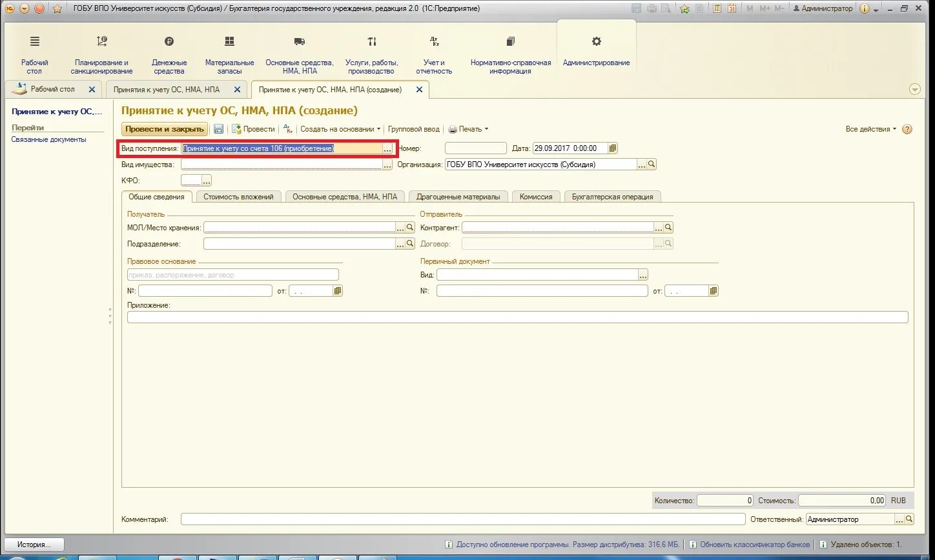The image size is (935, 560).
Task: Click into the Приложение input field
Action: pyautogui.click(x=518, y=317)
